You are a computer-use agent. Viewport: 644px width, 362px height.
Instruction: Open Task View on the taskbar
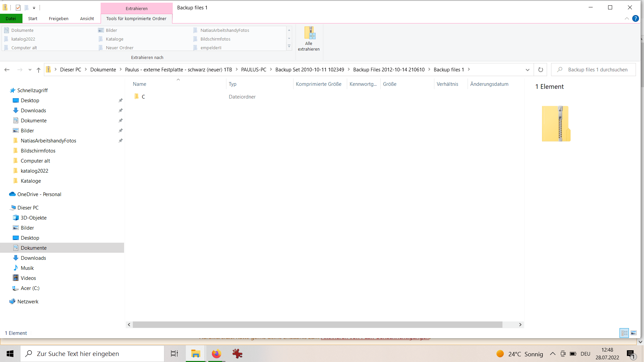pos(174,354)
